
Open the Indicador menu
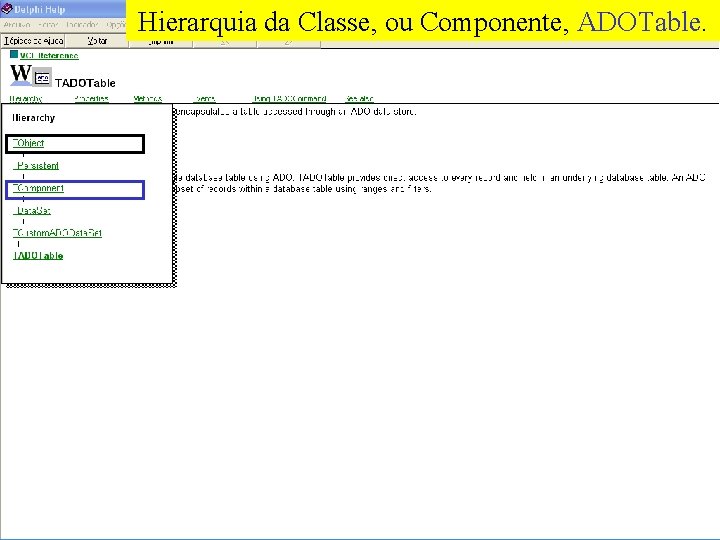click(x=82, y=25)
